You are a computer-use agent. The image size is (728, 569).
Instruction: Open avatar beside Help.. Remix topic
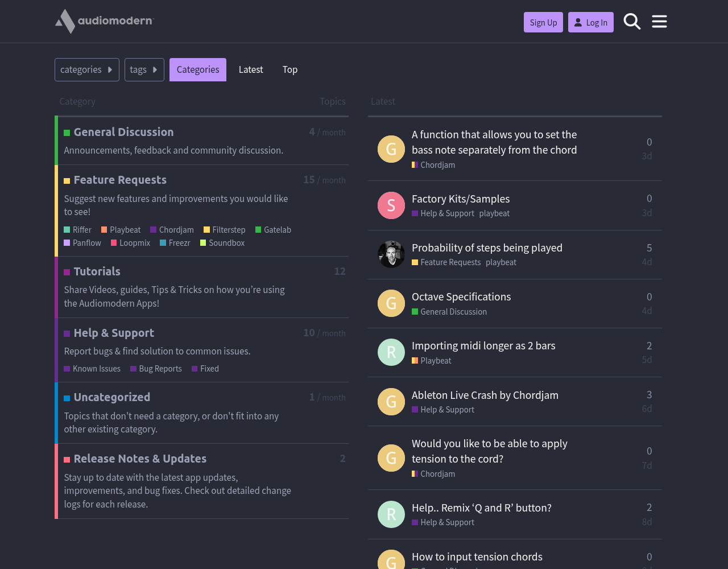click(391, 514)
